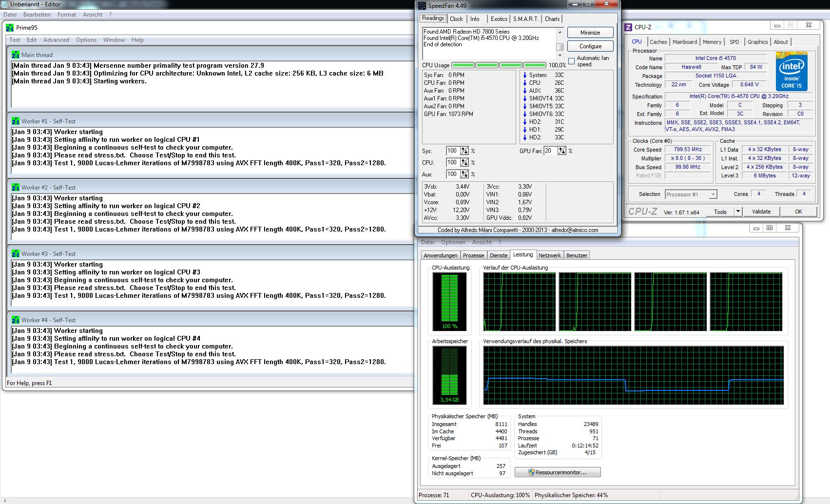The height and width of the screenshot is (504, 830).
Task: Click the shield icon on the Ressourcenmonitor button
Action: tap(531, 472)
